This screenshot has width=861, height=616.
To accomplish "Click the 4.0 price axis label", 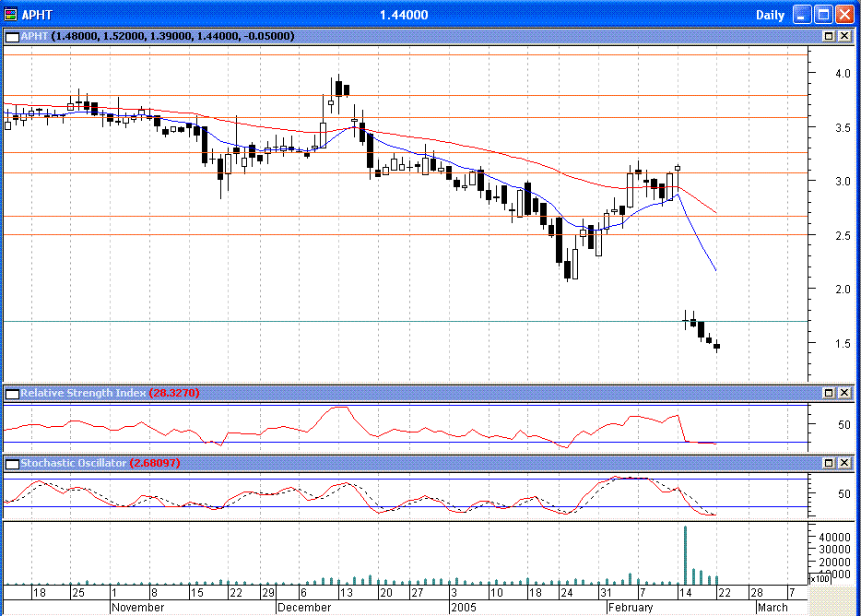I will [843, 74].
